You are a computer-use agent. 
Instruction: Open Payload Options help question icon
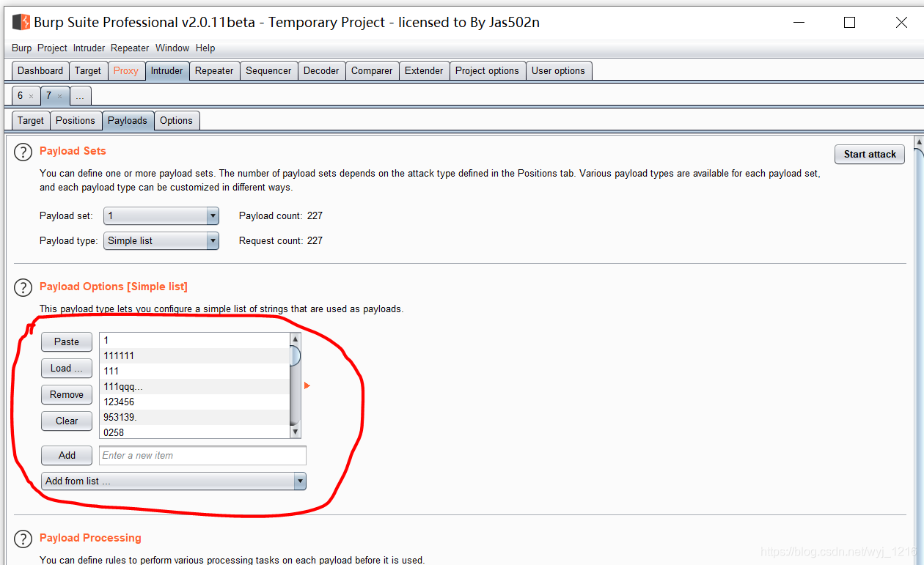[23, 287]
